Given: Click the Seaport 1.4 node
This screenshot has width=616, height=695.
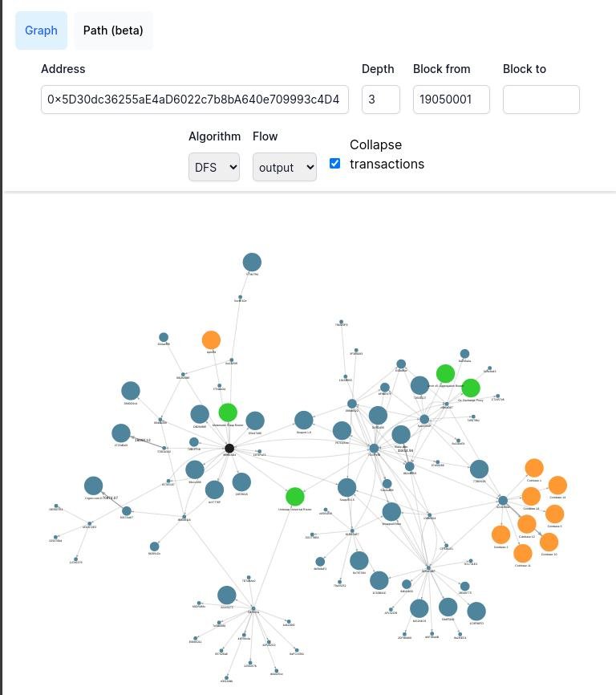Looking at the screenshot, I should pos(303,420).
